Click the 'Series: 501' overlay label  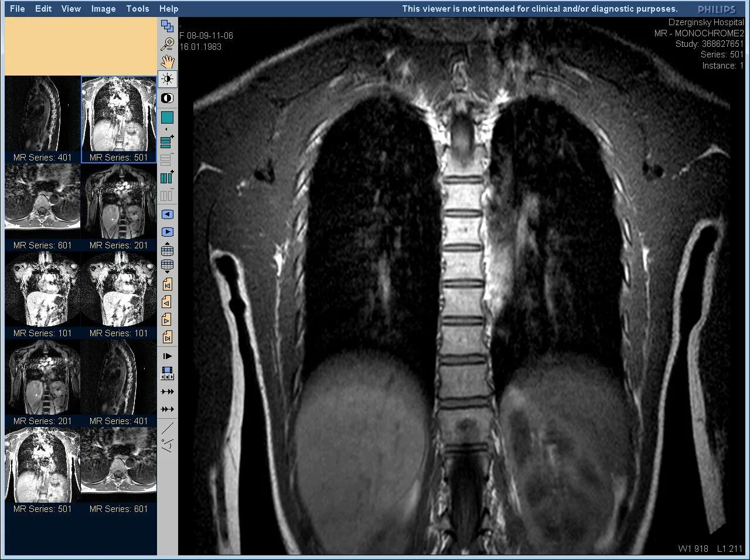click(x=722, y=54)
